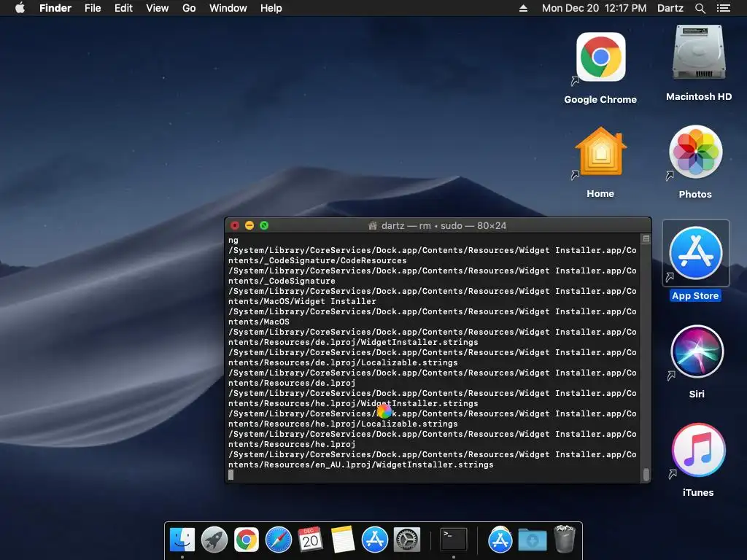Zoom the Terminal window green button

(264, 225)
